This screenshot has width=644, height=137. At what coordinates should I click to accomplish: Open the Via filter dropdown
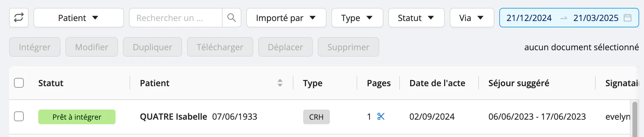(x=472, y=18)
